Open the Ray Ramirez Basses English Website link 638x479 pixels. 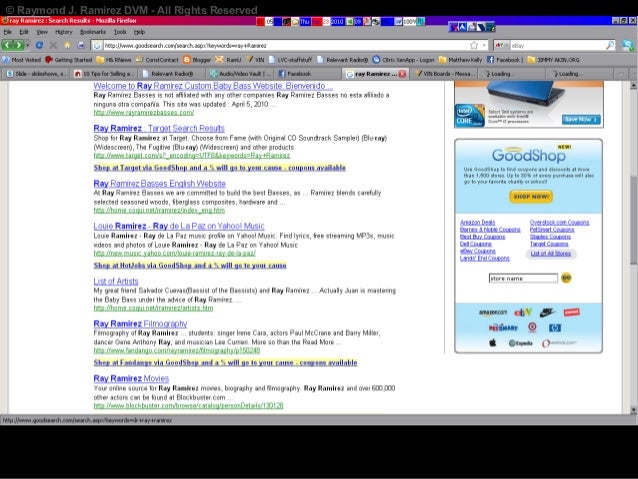click(160, 184)
